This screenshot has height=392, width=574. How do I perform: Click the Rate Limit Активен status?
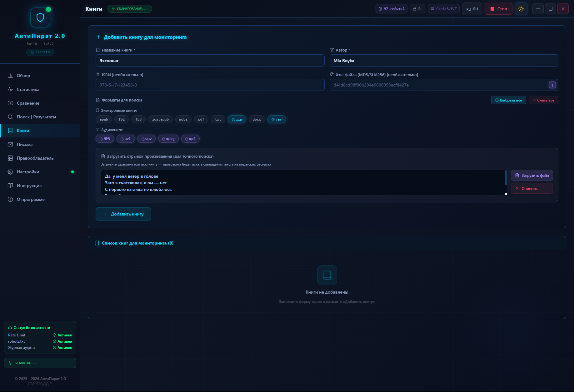pyautogui.click(x=62, y=335)
